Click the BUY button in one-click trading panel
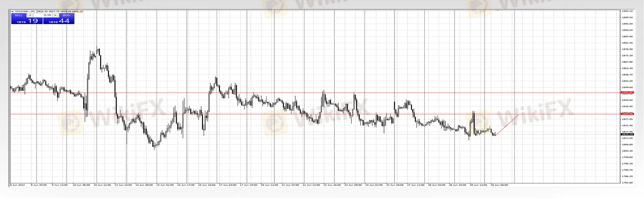This screenshot has width=644, height=198. (66, 15)
